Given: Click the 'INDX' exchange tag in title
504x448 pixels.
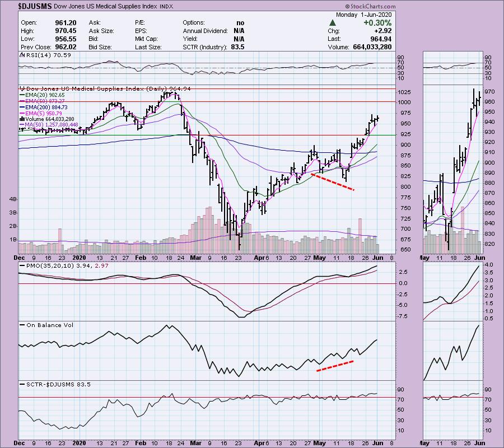Looking at the screenshot, I should (166, 6).
